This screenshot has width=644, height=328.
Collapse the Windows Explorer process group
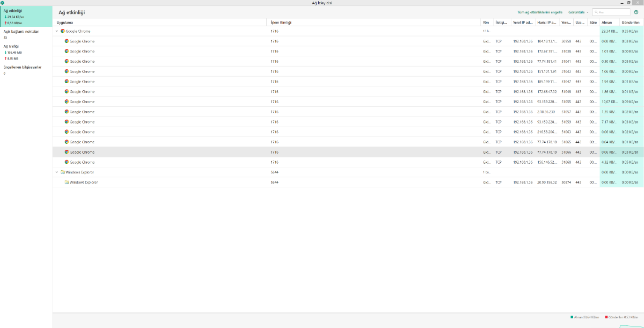pyautogui.click(x=57, y=172)
